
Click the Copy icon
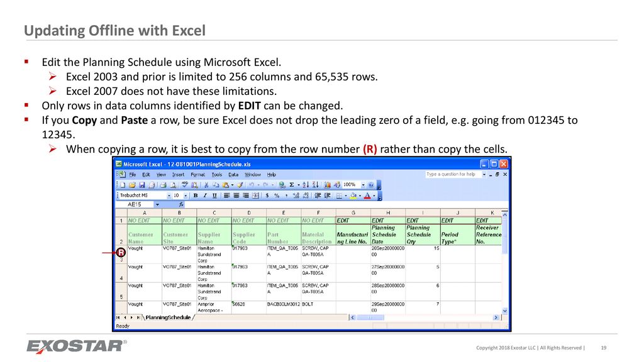(216, 185)
